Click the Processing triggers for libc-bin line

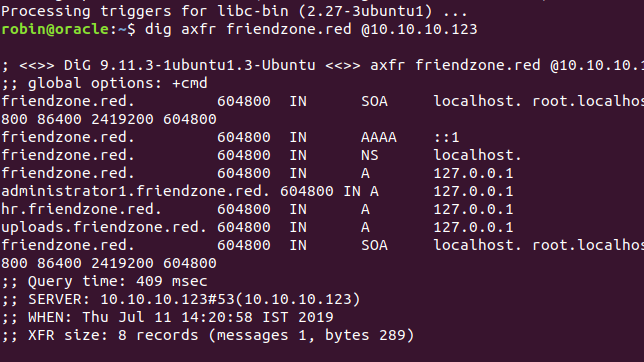pyautogui.click(x=234, y=11)
